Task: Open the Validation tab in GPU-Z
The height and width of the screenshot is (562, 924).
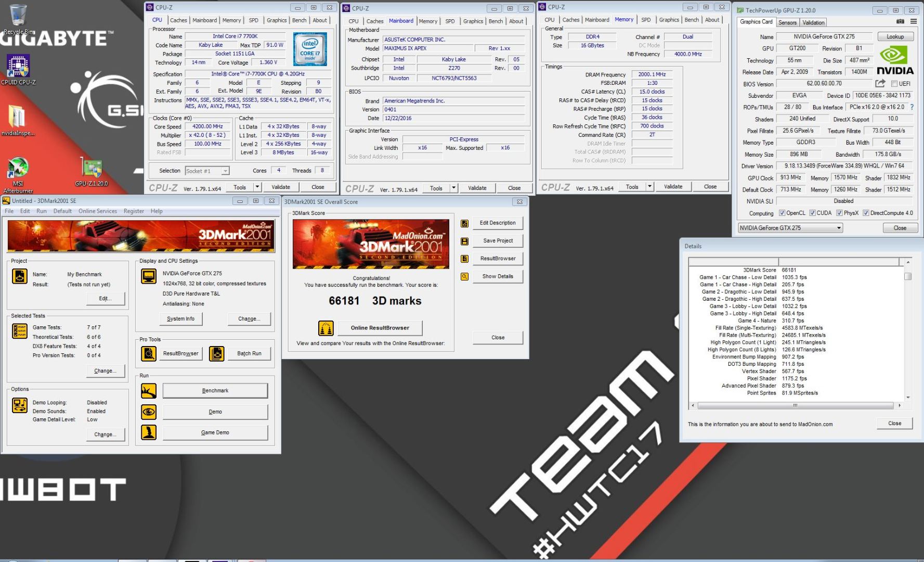Action: tap(813, 22)
